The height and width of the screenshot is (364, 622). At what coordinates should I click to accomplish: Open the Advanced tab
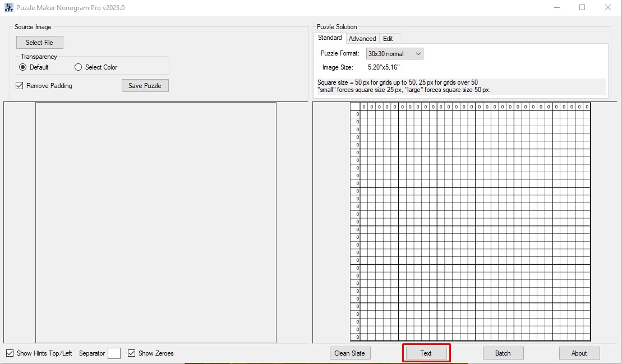(362, 39)
